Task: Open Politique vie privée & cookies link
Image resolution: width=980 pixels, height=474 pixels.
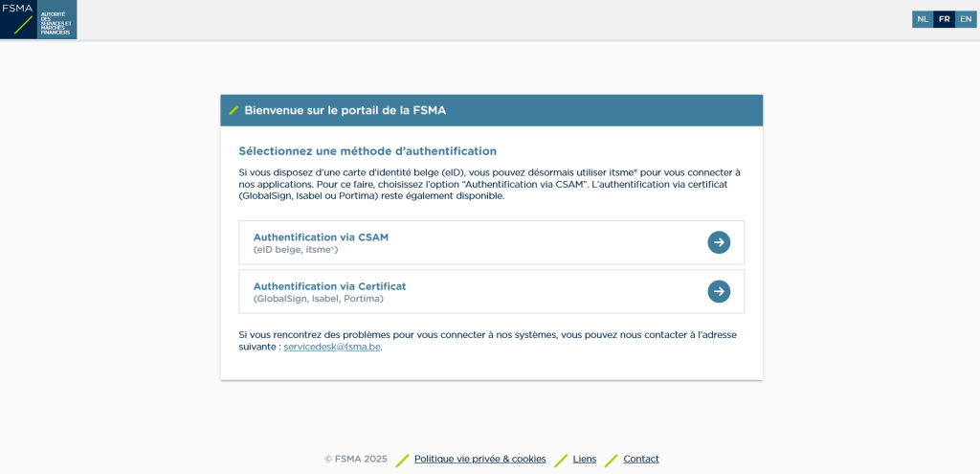Action: pos(480,459)
